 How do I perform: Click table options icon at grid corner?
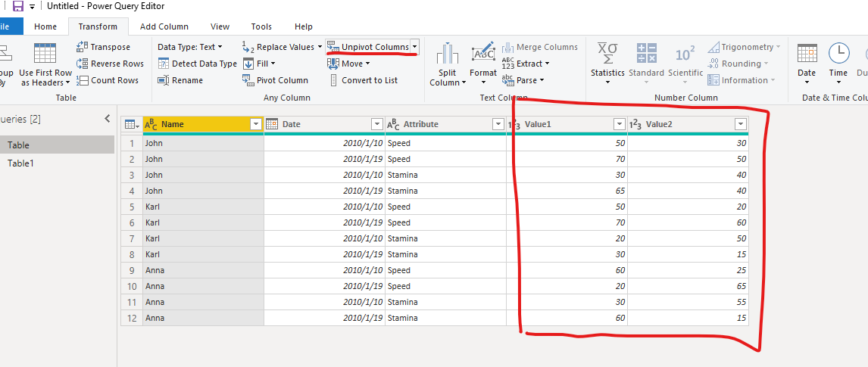point(132,124)
